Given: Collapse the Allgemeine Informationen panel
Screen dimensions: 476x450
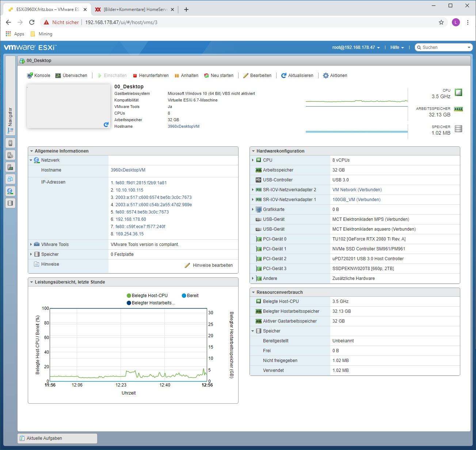Looking at the screenshot, I should (31, 151).
